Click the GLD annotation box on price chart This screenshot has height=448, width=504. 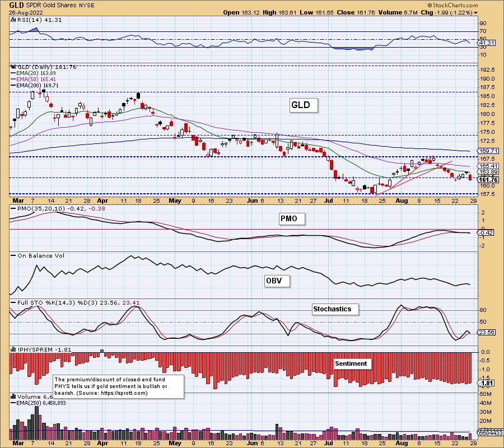pos(304,105)
